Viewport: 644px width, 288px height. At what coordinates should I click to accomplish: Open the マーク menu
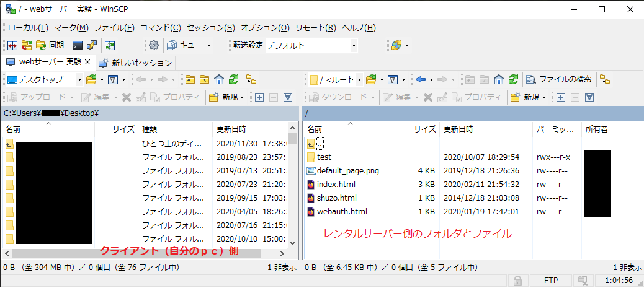(71, 28)
